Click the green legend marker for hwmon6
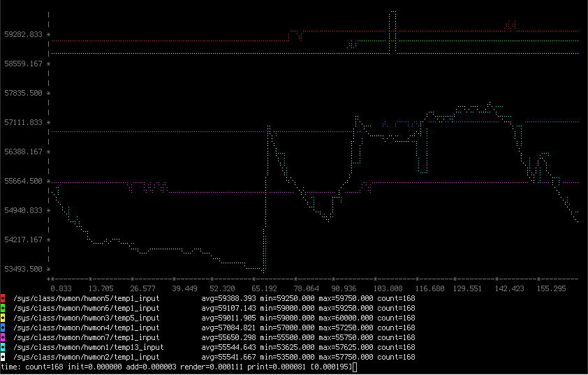The image size is (588, 375). [3, 308]
